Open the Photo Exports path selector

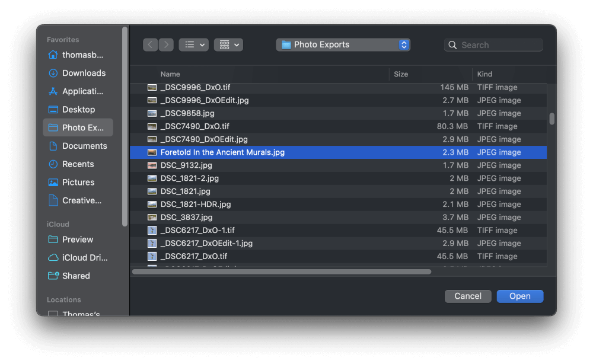click(343, 44)
